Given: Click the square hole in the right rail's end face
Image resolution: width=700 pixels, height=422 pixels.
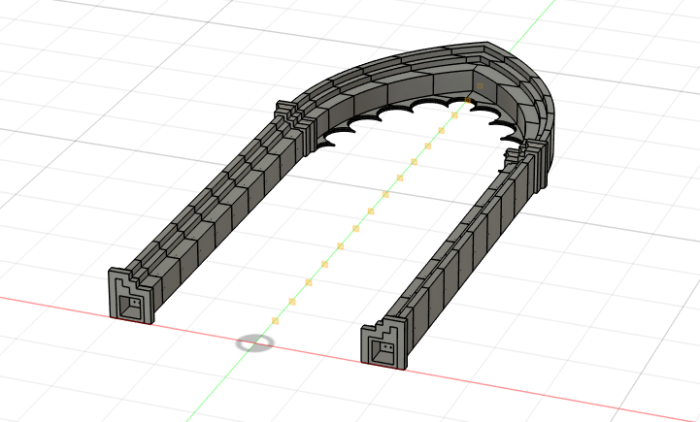Looking at the screenshot, I should (x=383, y=352).
